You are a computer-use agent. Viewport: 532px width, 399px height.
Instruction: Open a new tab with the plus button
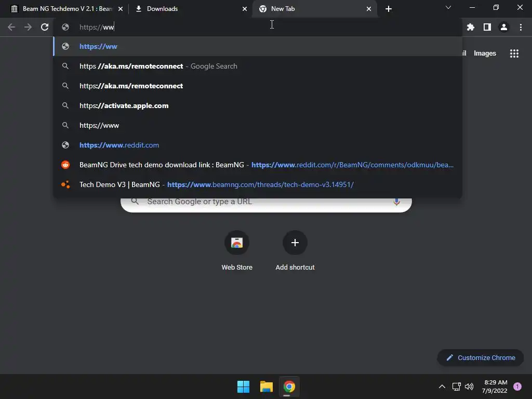(x=389, y=9)
